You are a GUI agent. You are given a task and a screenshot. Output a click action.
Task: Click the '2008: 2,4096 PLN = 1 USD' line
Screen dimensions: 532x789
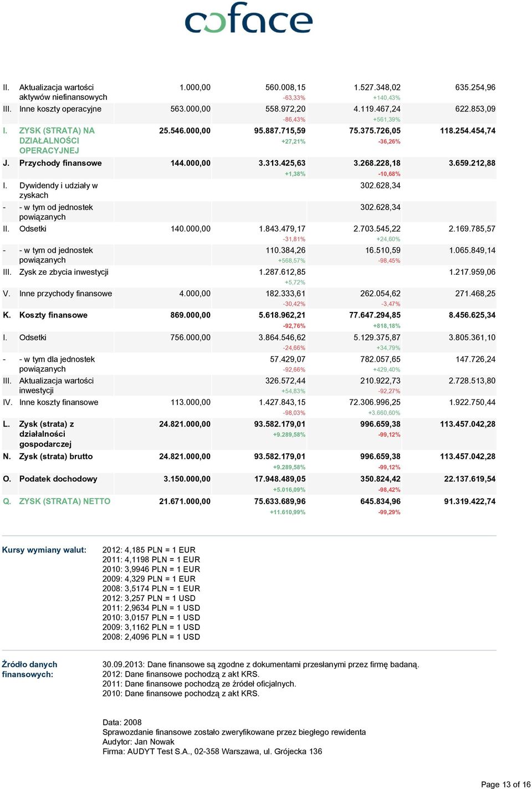(x=151, y=637)
